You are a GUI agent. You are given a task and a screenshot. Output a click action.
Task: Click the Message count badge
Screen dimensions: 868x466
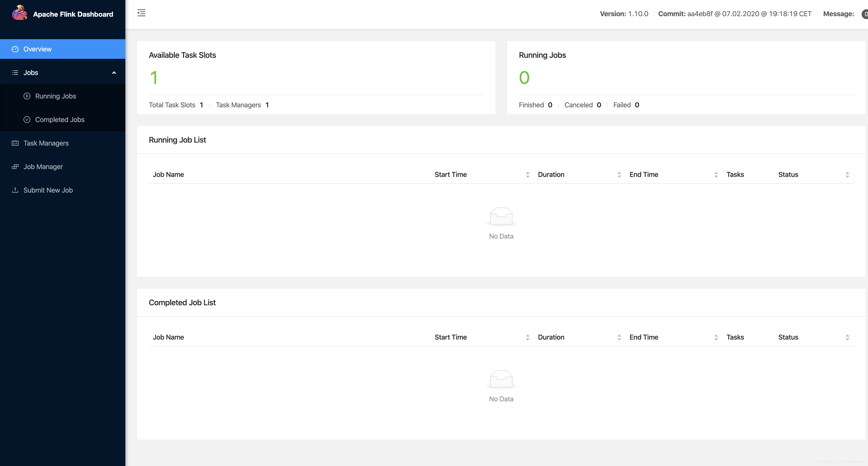pyautogui.click(x=865, y=14)
